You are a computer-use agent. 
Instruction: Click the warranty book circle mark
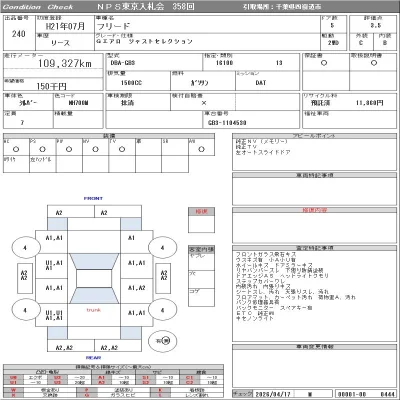pyautogui.click(x=324, y=63)
